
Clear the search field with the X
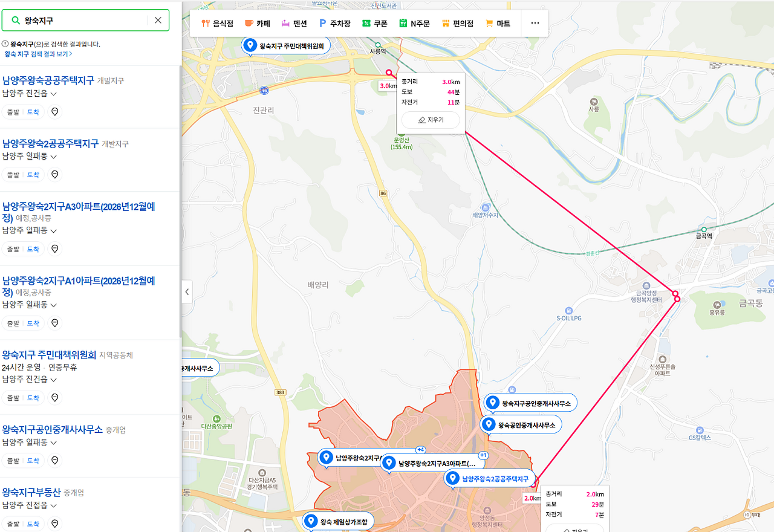(158, 20)
